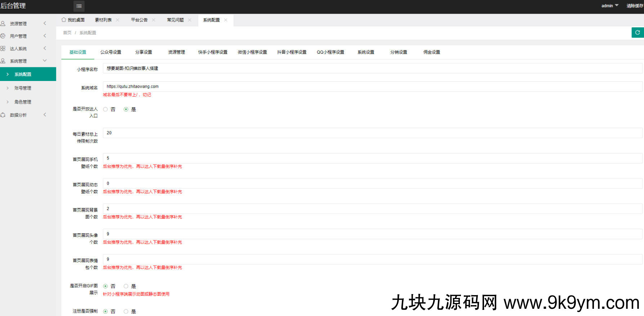The width and height of the screenshot is (644, 316).
Task: Switch to the 微信小程序设置 tab
Action: [252, 52]
